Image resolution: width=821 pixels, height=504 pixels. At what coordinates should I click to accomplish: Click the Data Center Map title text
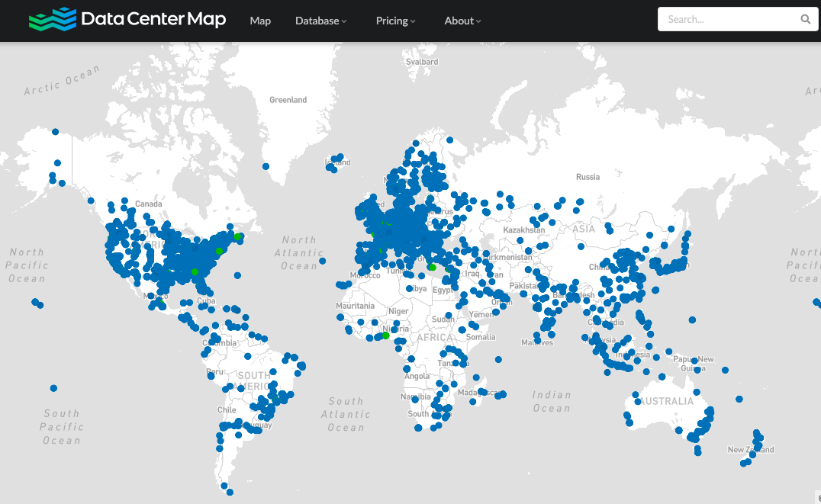[x=153, y=20]
